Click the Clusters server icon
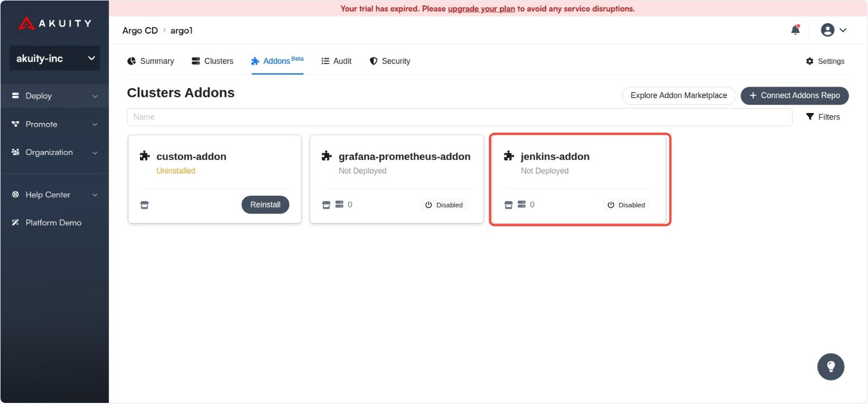Viewport: 868px width, 404px height. tap(196, 61)
